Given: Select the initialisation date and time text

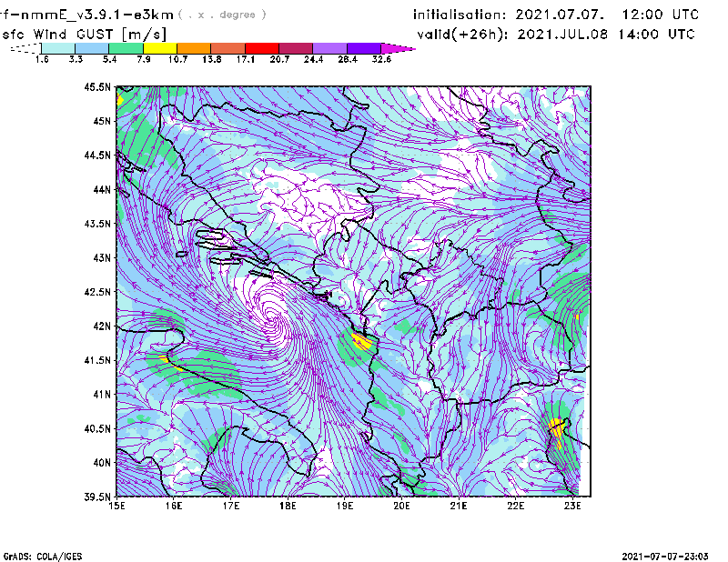Looking at the screenshot, I should click(556, 15).
